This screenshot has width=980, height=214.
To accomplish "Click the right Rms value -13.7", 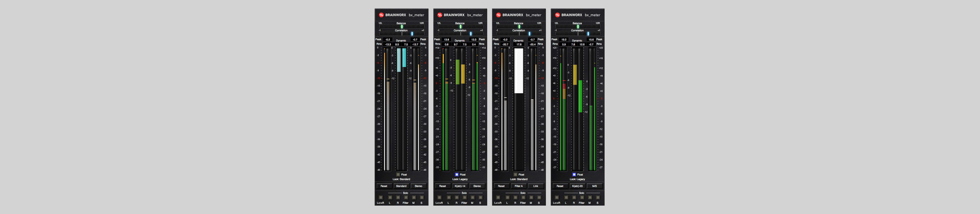I will 415,44.
